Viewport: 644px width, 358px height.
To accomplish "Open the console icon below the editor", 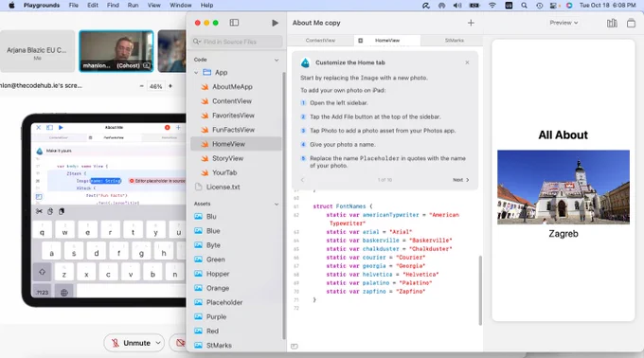I will [295, 346].
